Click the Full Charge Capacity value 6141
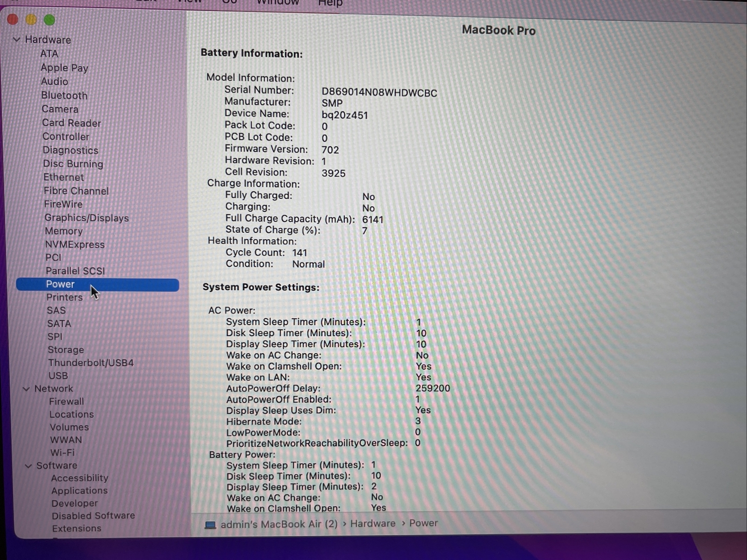 pos(373,219)
